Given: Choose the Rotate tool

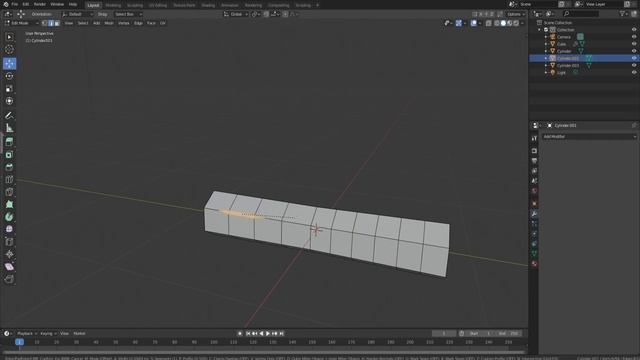Looking at the screenshot, I should tap(9, 76).
